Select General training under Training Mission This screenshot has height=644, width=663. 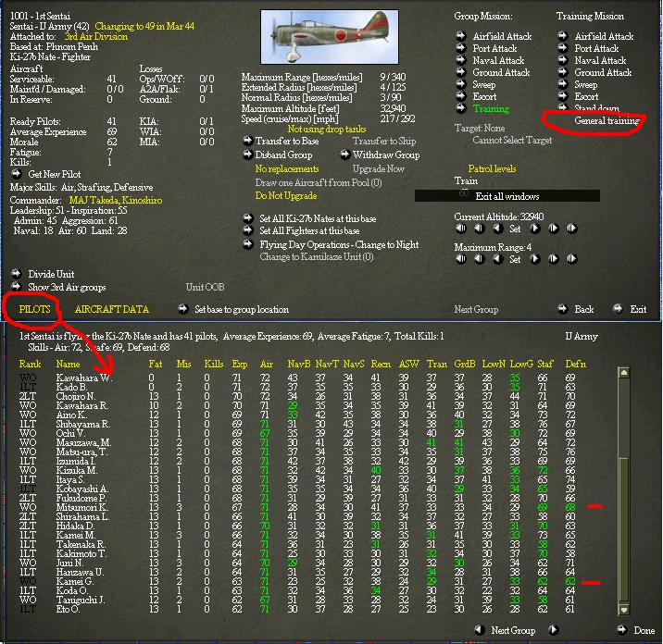(607, 121)
